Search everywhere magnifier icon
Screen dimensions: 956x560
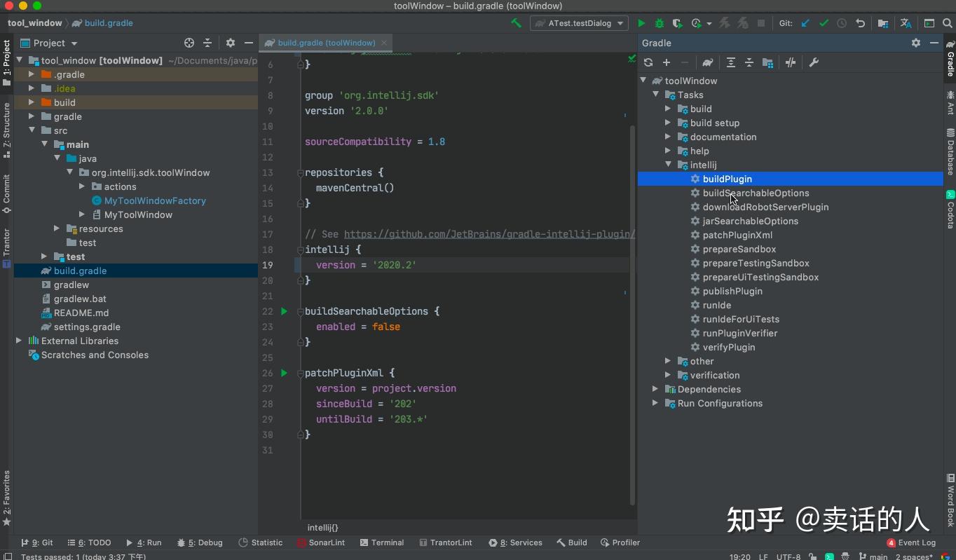tap(947, 23)
